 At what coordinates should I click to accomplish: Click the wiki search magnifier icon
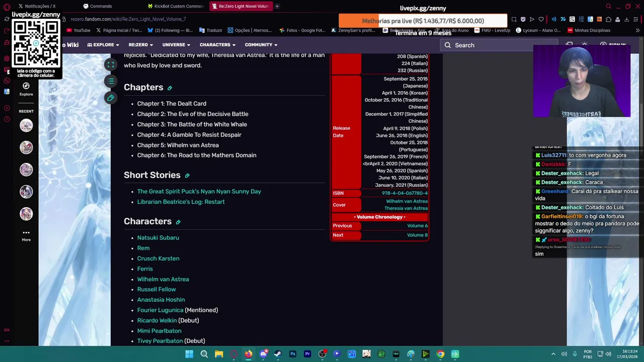coord(447,45)
